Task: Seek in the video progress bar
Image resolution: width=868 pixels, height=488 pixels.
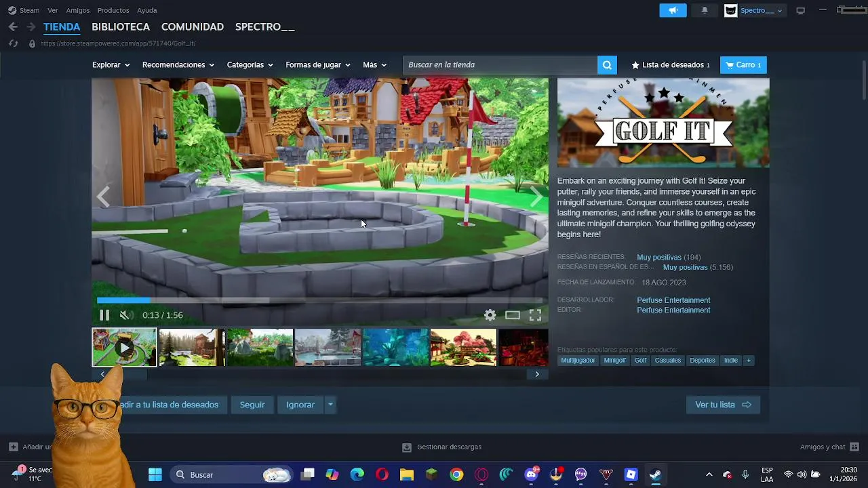Action: pyautogui.click(x=320, y=300)
